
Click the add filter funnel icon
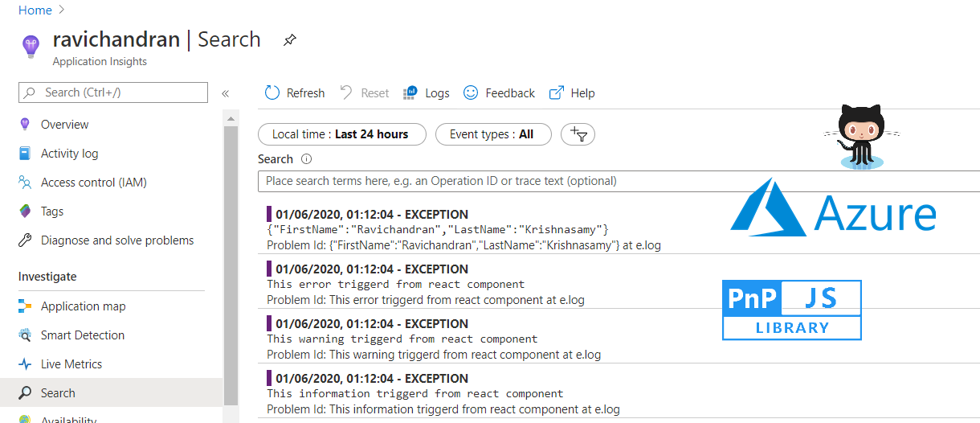(578, 134)
